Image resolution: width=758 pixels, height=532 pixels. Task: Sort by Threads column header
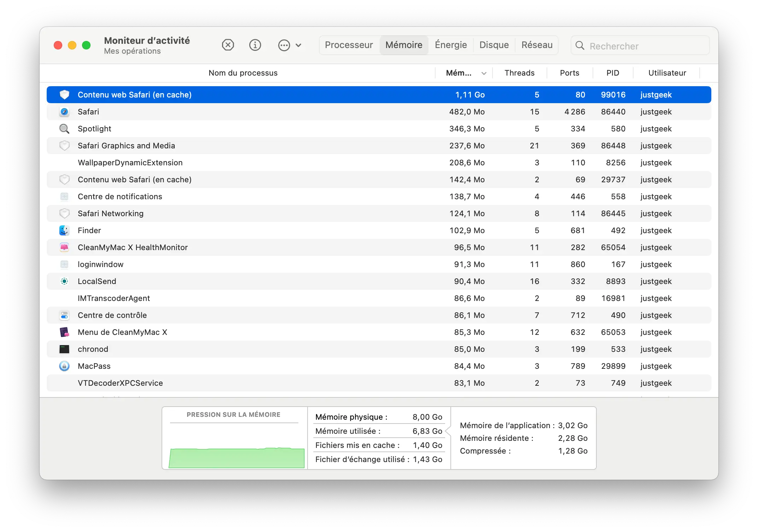pyautogui.click(x=519, y=73)
